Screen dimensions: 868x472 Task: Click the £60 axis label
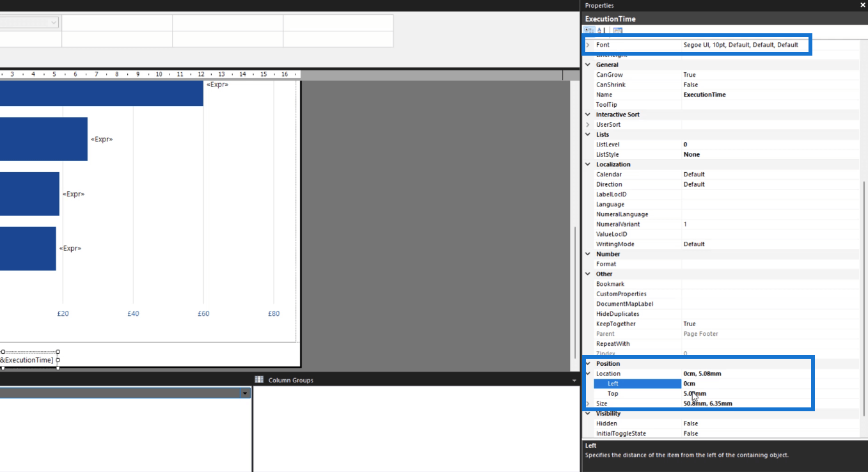click(x=203, y=313)
